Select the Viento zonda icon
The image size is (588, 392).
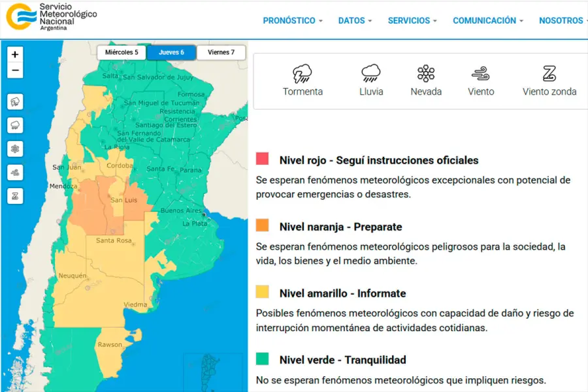pyautogui.click(x=549, y=73)
